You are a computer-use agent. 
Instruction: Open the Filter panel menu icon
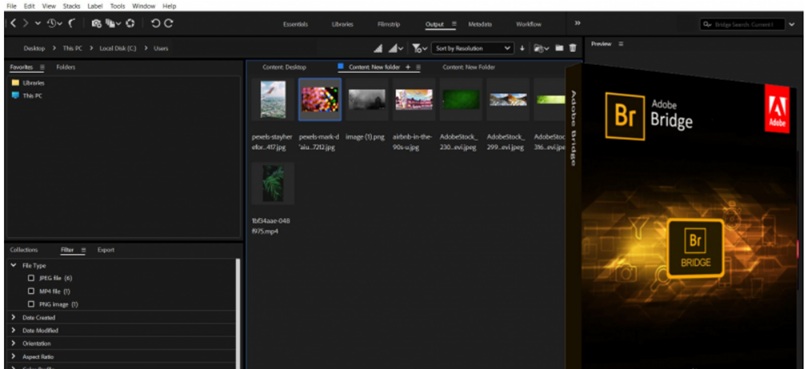point(83,250)
